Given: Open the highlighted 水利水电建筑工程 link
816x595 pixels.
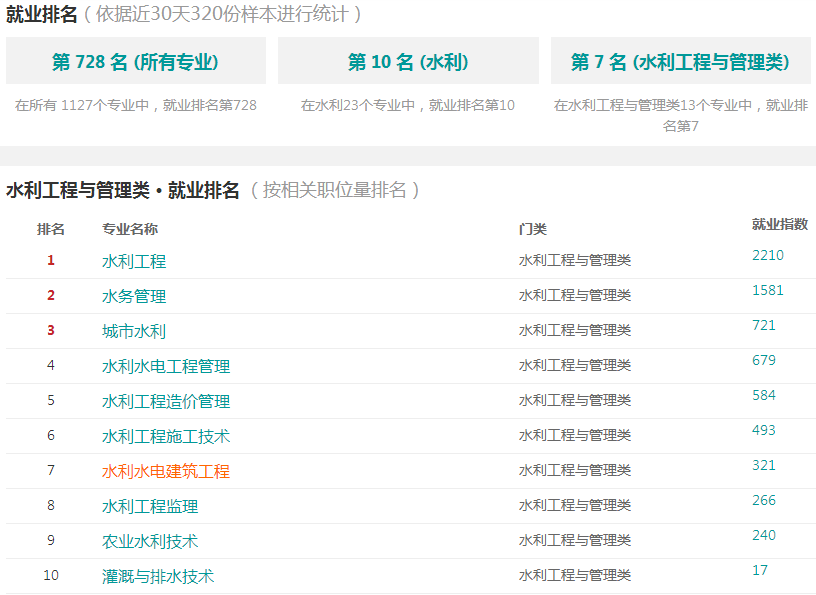Looking at the screenshot, I should pos(165,471).
